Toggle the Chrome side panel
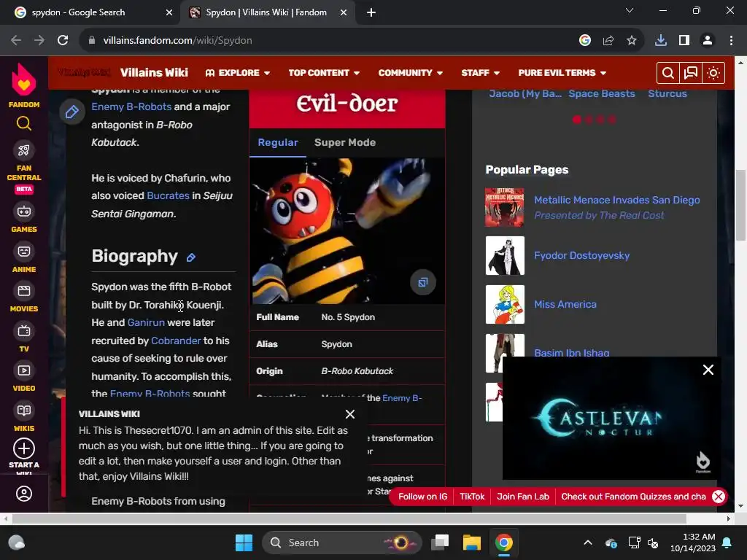This screenshot has width=747, height=560. pos(684,41)
